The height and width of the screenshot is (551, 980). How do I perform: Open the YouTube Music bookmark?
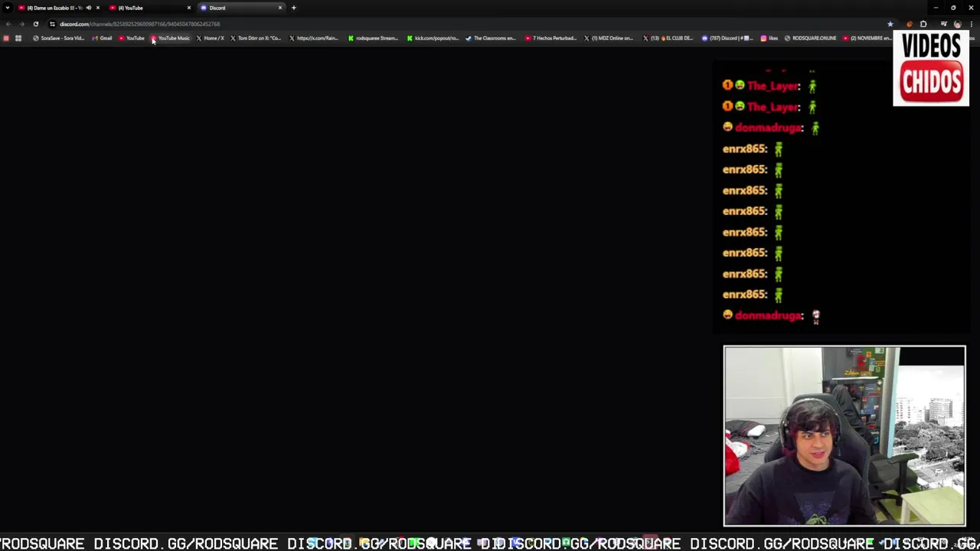(x=170, y=38)
